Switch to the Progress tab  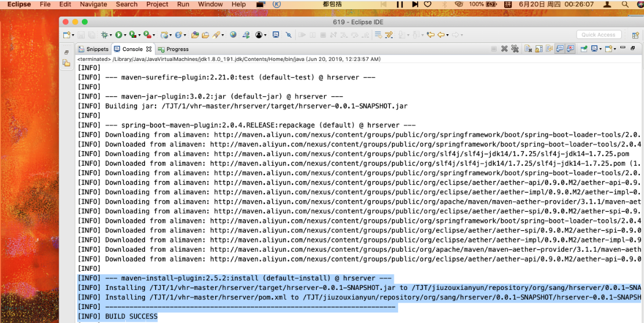(173, 49)
